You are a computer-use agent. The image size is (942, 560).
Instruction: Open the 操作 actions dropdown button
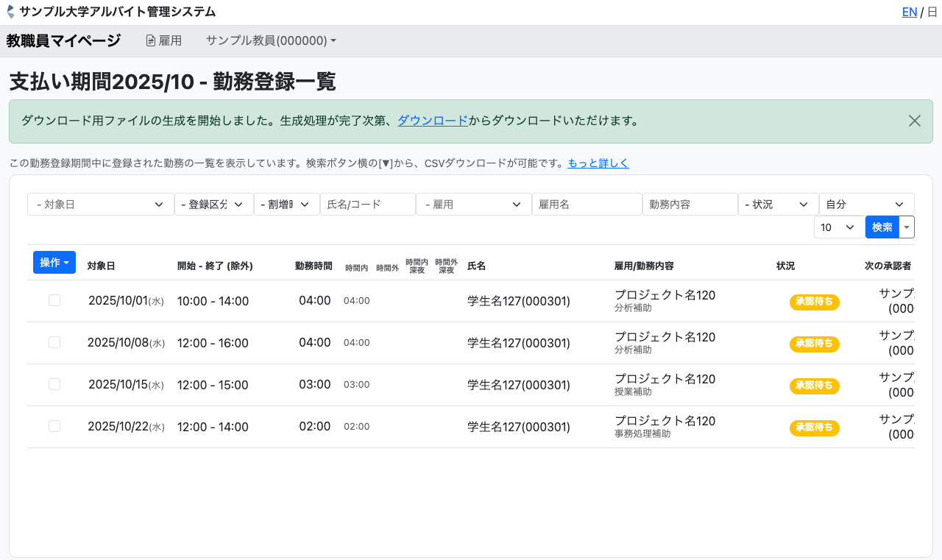54,263
